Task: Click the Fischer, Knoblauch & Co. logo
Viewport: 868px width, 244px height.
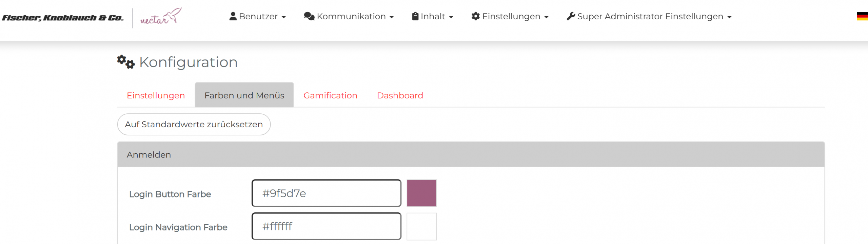Action: 62,18
